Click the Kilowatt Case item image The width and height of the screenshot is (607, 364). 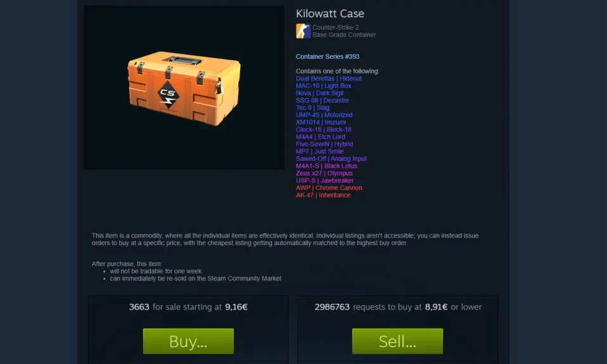pos(184,87)
